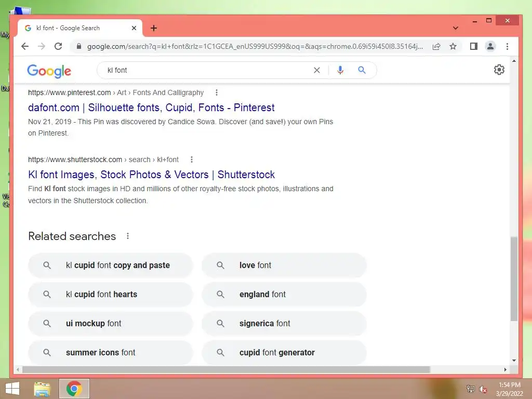Viewport: 532px width, 399px height.
Task: Open Chrome's three-dot menu
Action: point(507,46)
